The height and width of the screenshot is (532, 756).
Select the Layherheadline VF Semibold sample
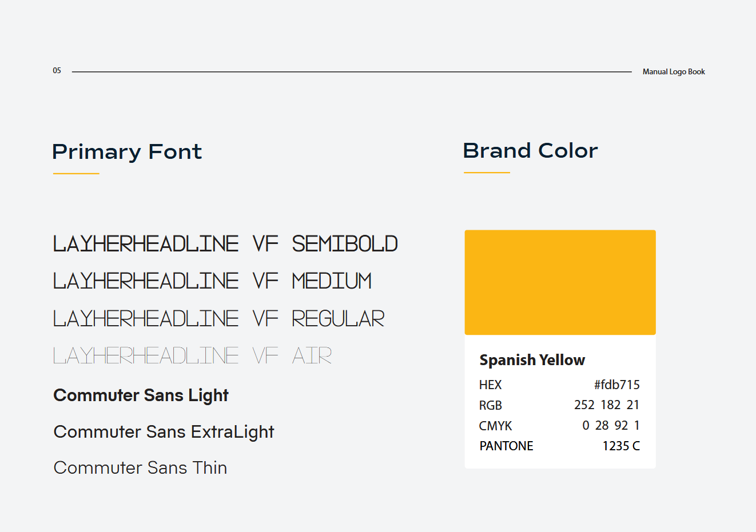(x=225, y=244)
